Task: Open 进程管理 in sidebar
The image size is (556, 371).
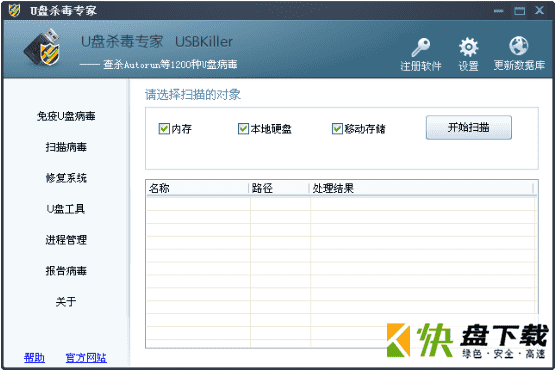Action: coord(66,240)
